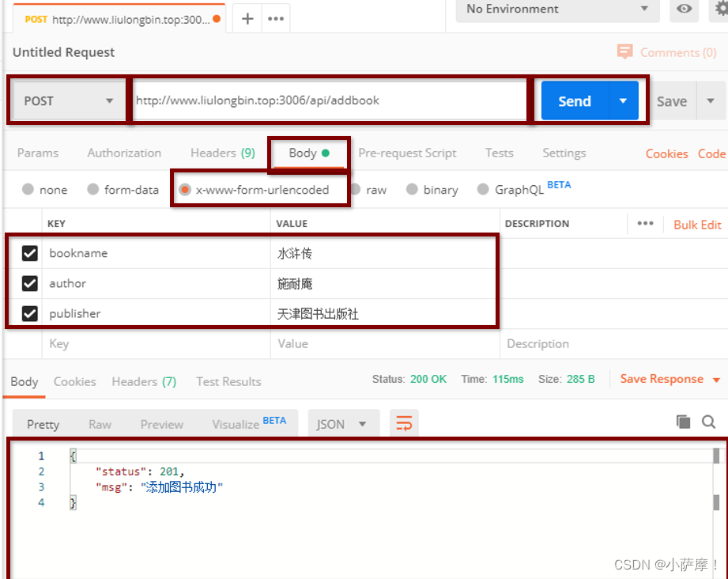This screenshot has width=728, height=579.
Task: Open a new request tab with plus icon
Action: coord(247,18)
